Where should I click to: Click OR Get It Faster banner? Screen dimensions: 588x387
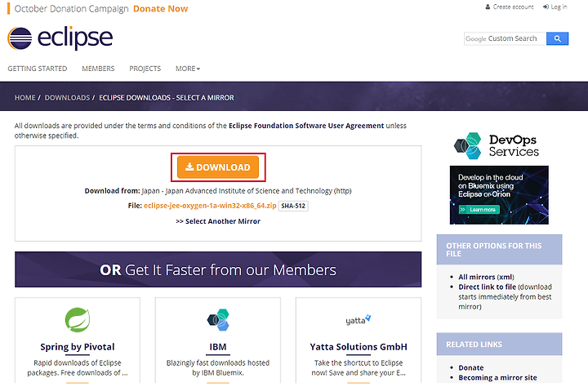(x=218, y=269)
